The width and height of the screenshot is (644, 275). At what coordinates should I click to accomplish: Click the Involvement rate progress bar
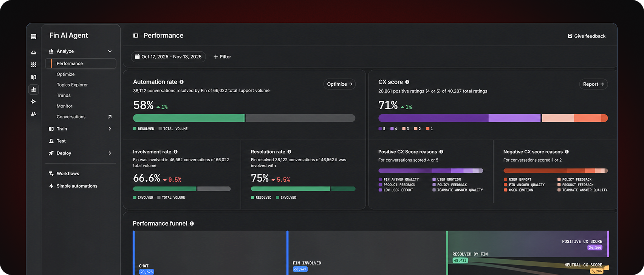tap(182, 188)
